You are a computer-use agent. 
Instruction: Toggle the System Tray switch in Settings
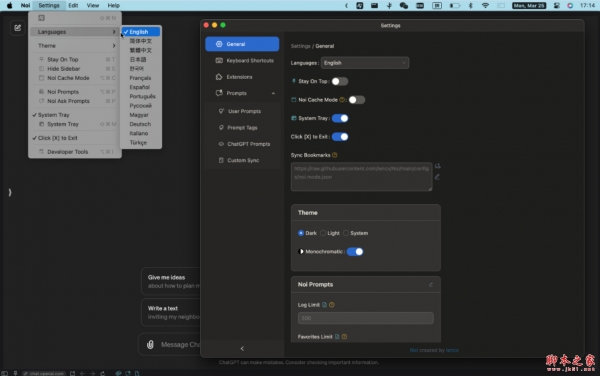[340, 118]
